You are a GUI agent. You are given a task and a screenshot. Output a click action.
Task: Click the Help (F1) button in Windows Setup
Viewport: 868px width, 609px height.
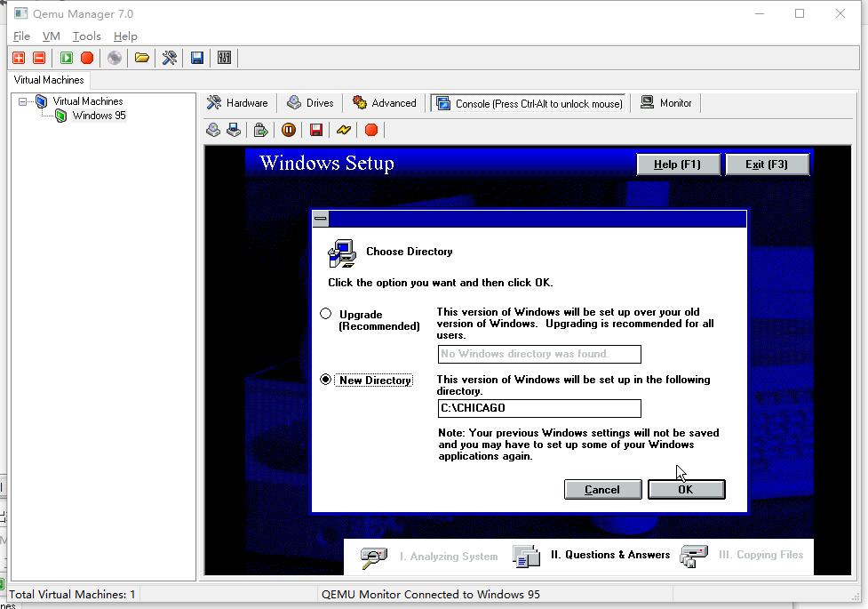[678, 164]
